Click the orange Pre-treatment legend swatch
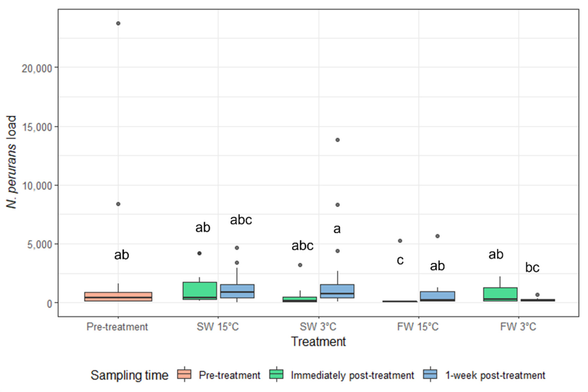Screen dimensions: 588x392 (184, 375)
